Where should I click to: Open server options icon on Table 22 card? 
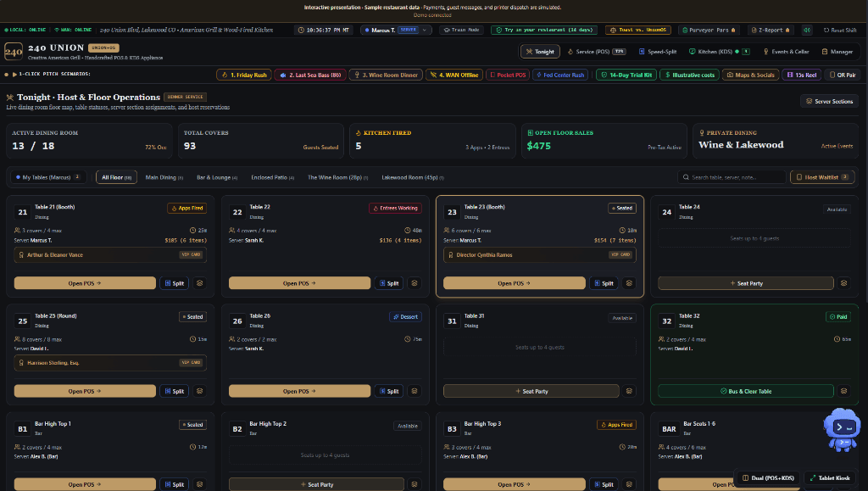point(414,283)
